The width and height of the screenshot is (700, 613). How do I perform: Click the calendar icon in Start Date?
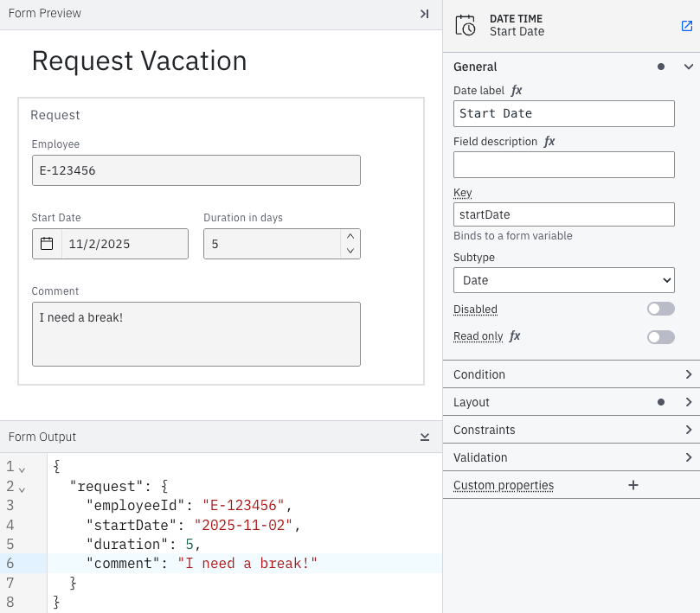coord(47,244)
